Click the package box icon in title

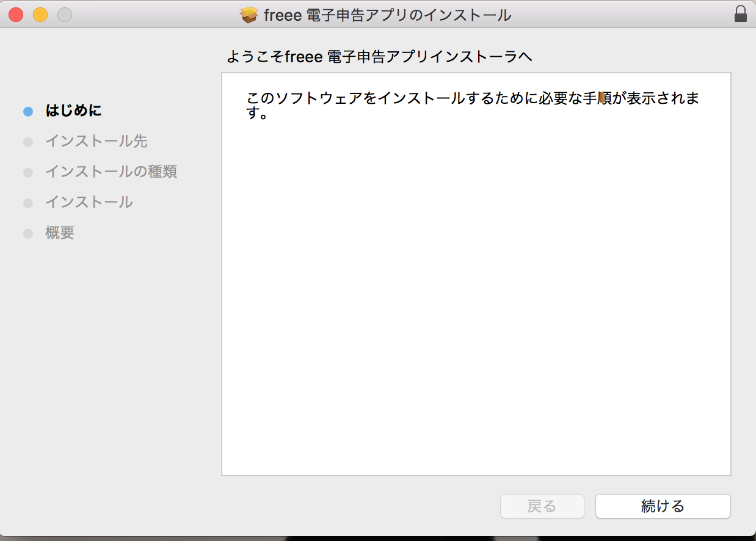pyautogui.click(x=249, y=15)
